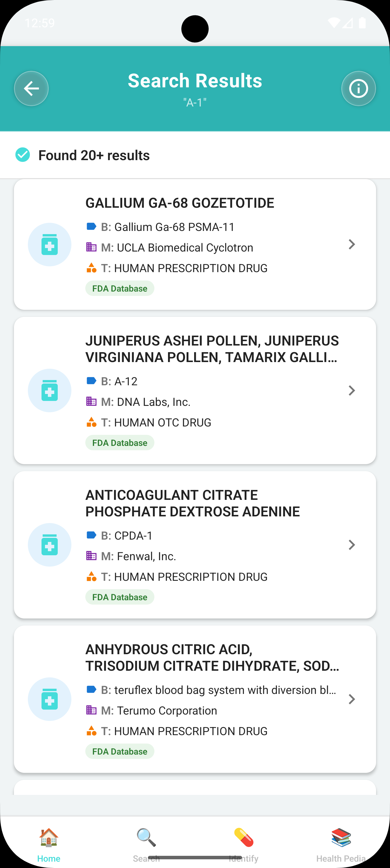Tap FDA Database badge under DNA Labs

120,443
